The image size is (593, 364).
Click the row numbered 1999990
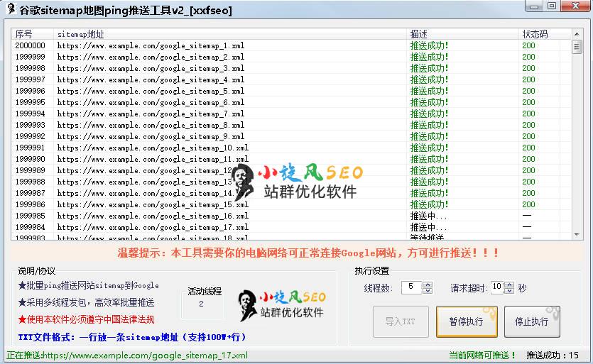[x=291, y=159]
